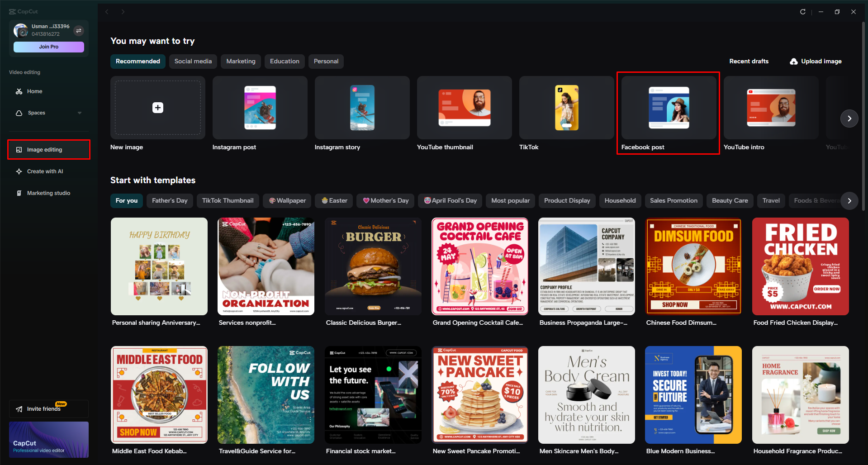Viewport: 868px width, 465px height.
Task: Switch to the Social media tab
Action: point(193,62)
